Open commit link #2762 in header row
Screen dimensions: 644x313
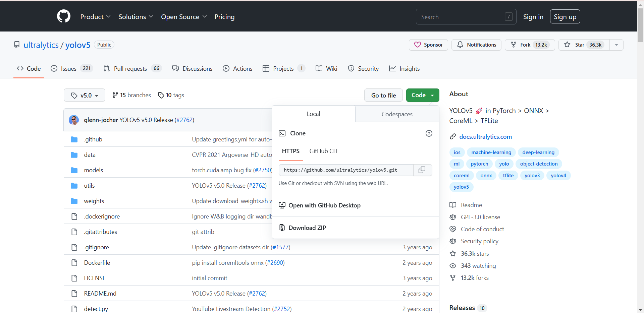point(184,120)
